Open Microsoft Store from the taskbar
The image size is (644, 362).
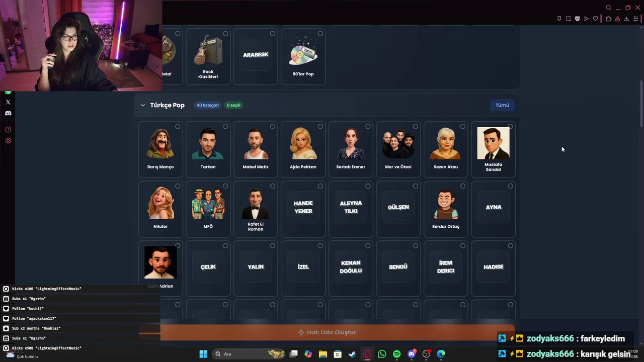pos(338,354)
